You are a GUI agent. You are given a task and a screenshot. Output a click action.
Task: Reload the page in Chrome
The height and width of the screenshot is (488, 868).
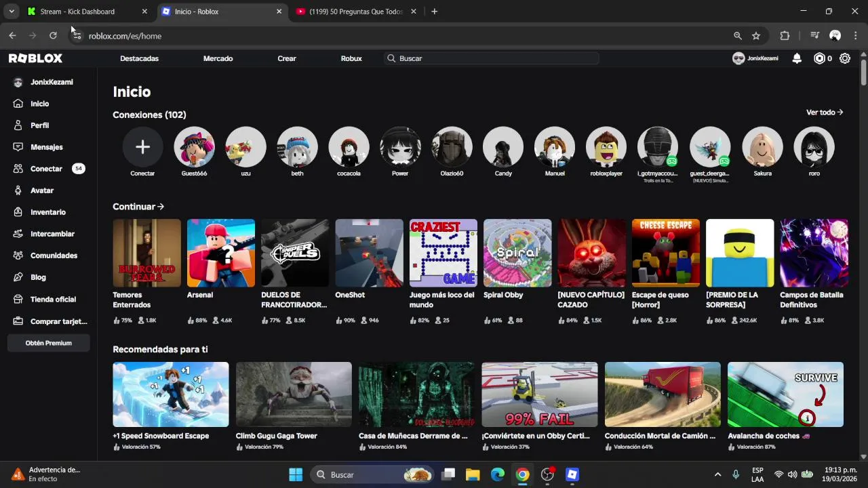53,36
